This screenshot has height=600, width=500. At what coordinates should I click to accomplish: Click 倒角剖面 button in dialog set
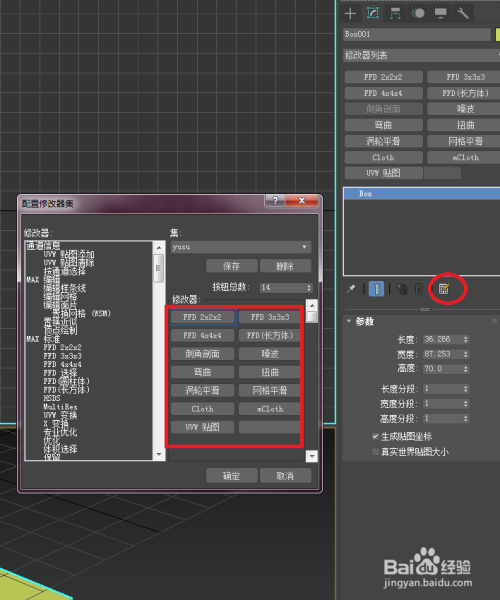pos(202,354)
